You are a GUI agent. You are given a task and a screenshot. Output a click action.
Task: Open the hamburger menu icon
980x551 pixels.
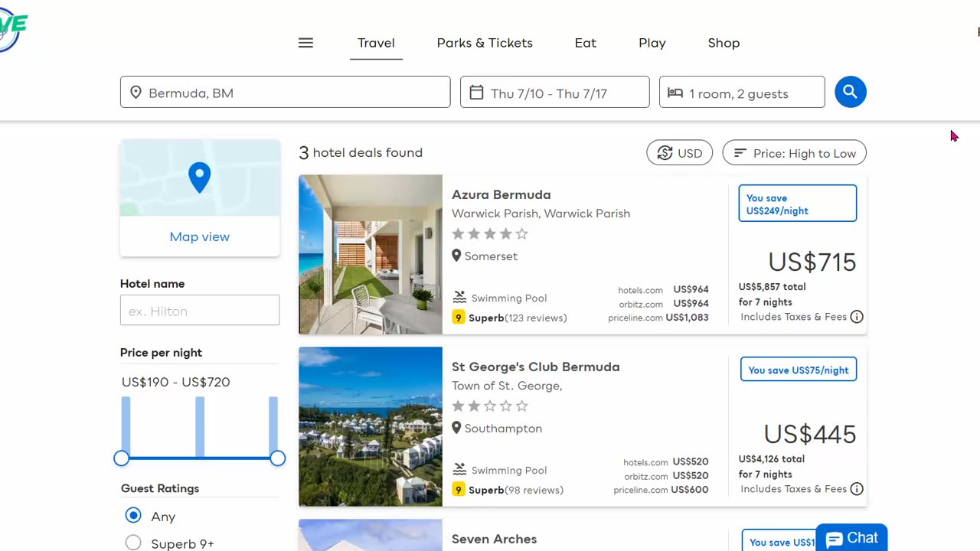tap(305, 43)
